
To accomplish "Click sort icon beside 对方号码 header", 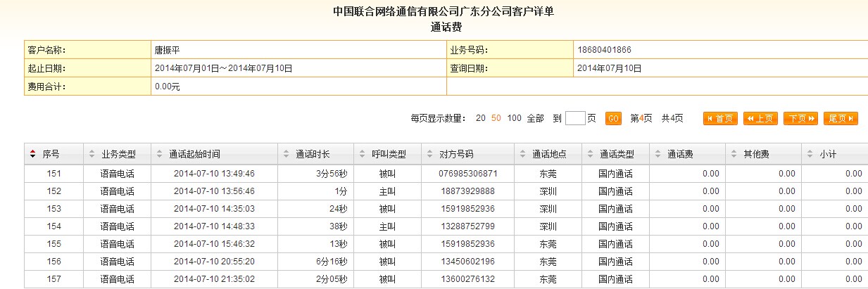I will (x=429, y=155).
